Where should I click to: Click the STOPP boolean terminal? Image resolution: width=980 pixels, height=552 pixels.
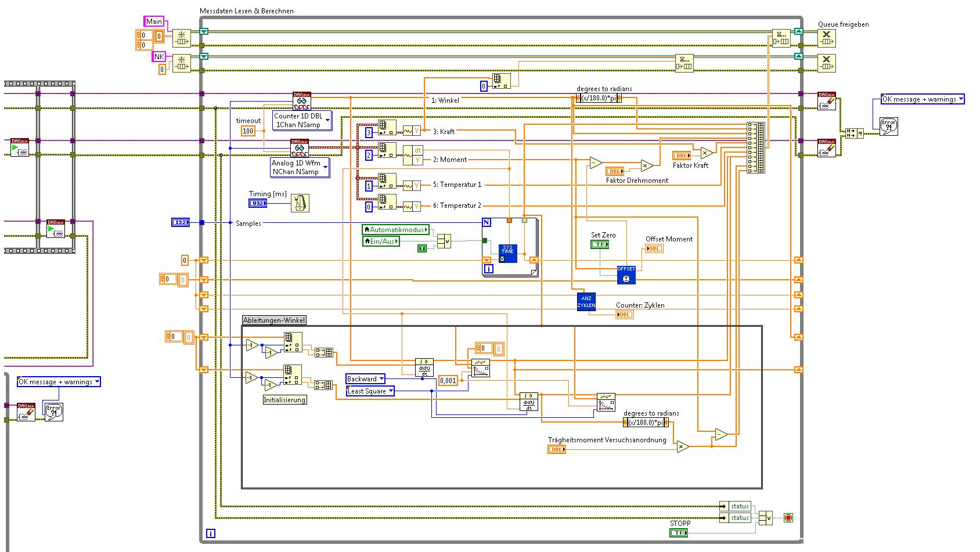(679, 532)
